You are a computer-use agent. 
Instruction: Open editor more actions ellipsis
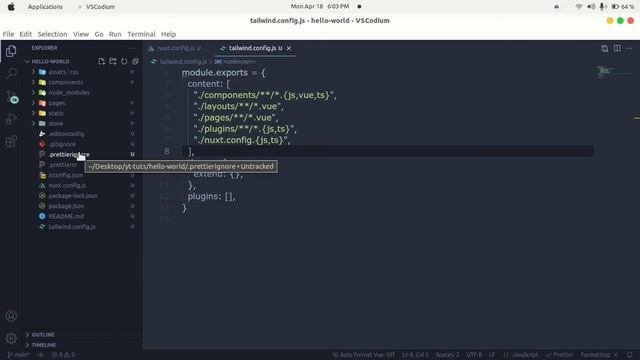[x=629, y=48]
